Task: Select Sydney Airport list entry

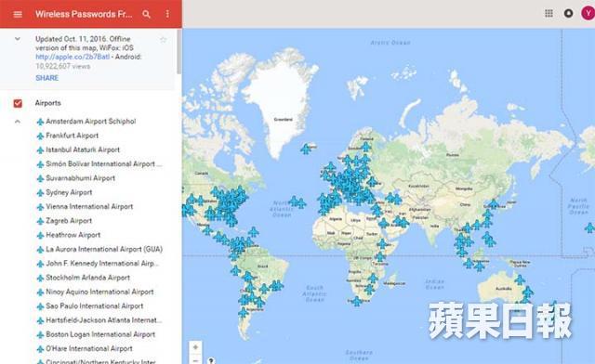Action: pyautogui.click(x=69, y=192)
